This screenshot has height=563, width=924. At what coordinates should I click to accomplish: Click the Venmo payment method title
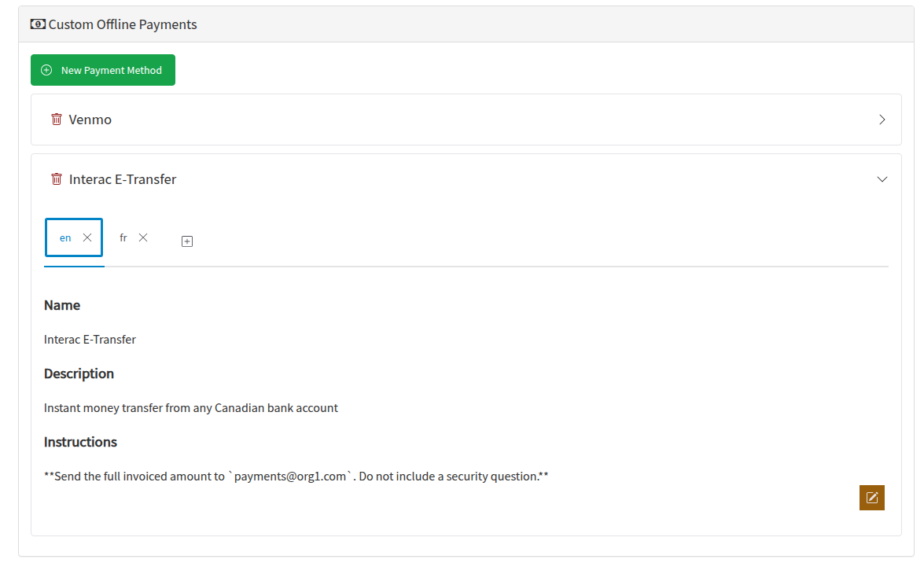pos(90,120)
